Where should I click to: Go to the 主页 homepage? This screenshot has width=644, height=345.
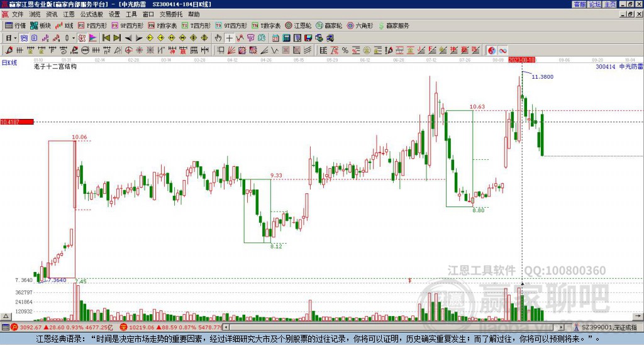pos(610,4)
